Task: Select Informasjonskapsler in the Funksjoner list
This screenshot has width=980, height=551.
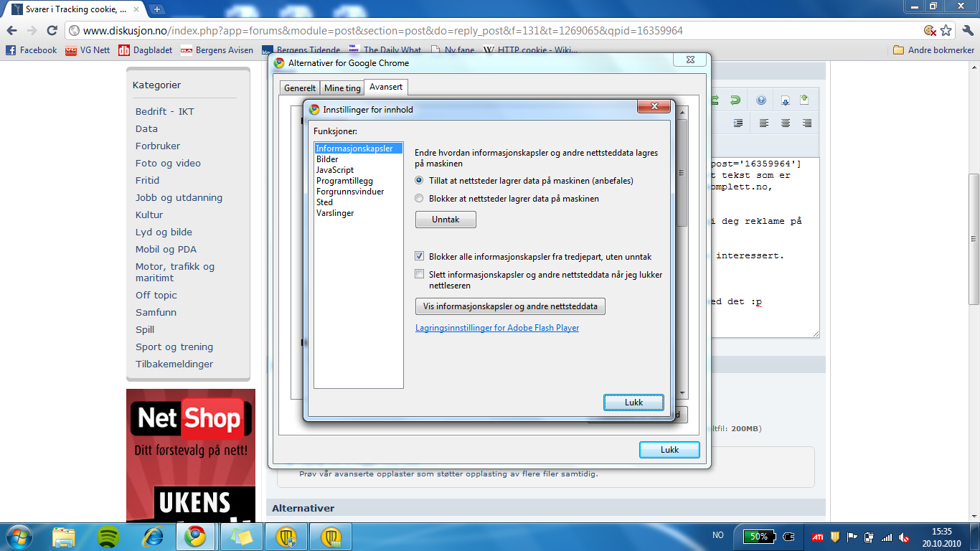Action: 359,149
